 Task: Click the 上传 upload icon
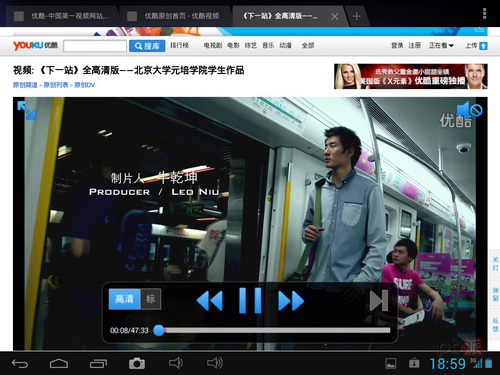click(483, 46)
